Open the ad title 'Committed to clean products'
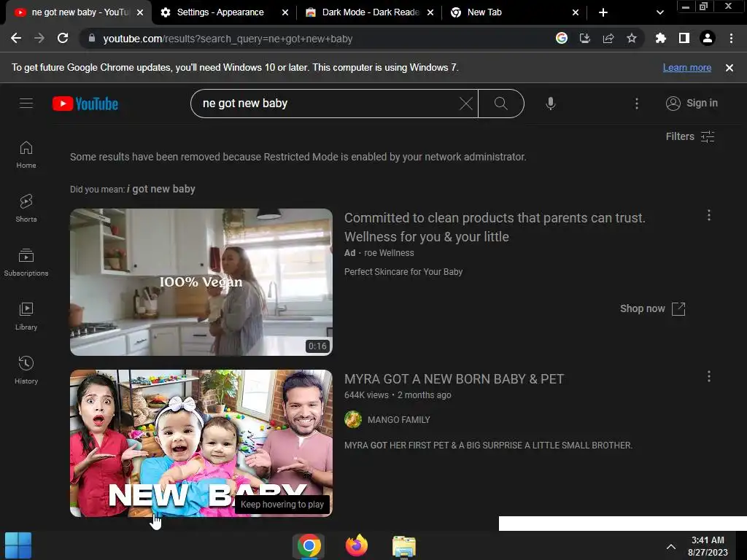Image resolution: width=747 pixels, height=560 pixels. 495,227
